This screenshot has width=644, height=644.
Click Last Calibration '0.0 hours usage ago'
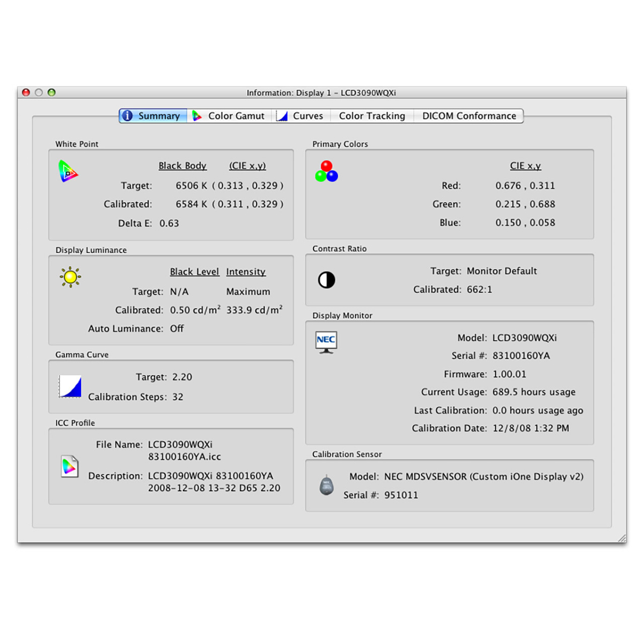coord(538,410)
